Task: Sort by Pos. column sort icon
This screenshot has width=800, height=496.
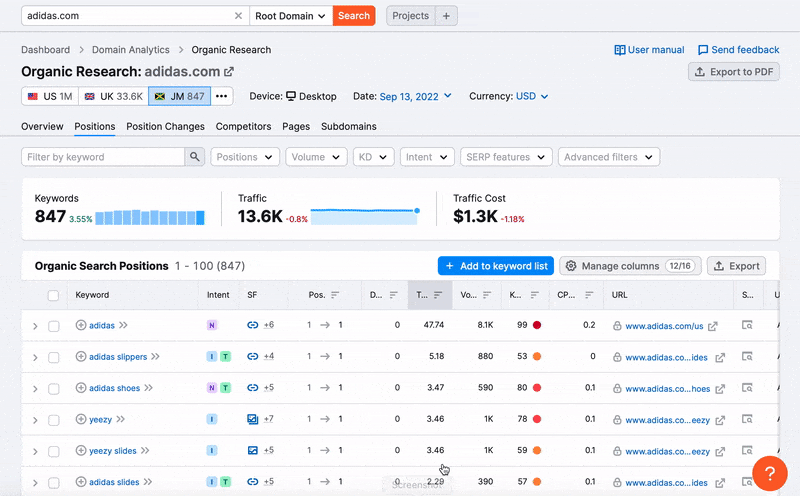Action: pos(335,295)
